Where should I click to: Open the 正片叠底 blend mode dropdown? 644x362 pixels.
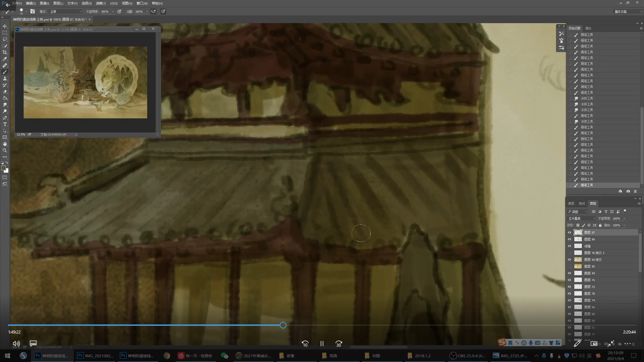tap(582, 219)
